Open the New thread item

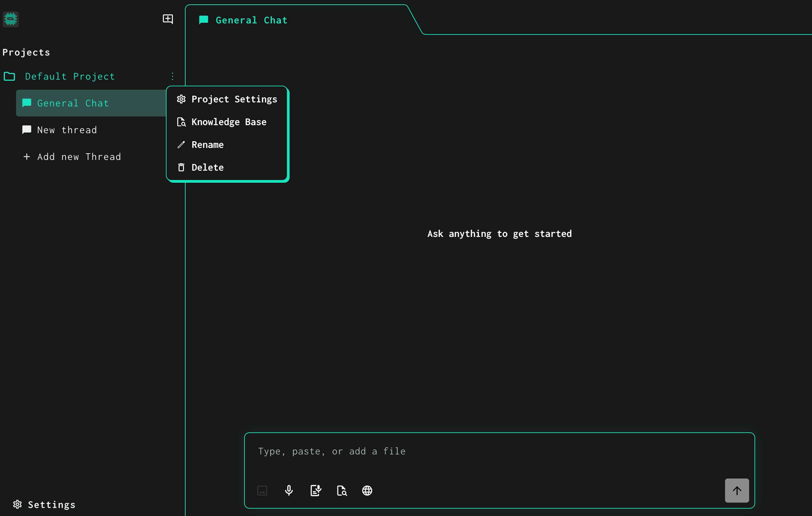[x=67, y=130]
